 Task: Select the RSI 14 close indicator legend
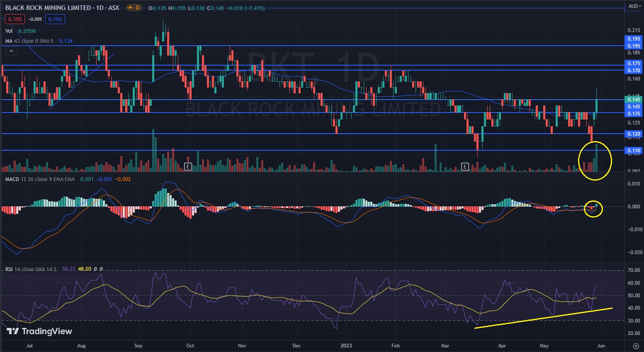pos(31,269)
